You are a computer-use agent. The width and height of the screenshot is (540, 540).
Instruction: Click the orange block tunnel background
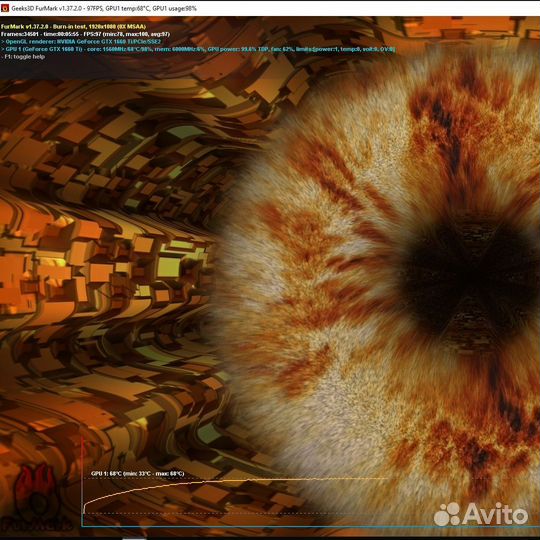point(103,241)
